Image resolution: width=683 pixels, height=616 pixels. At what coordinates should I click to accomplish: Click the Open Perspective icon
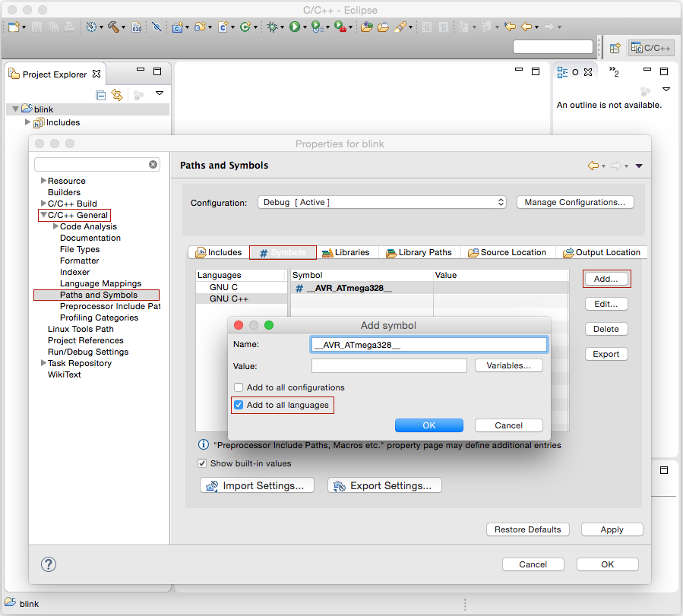[x=615, y=48]
